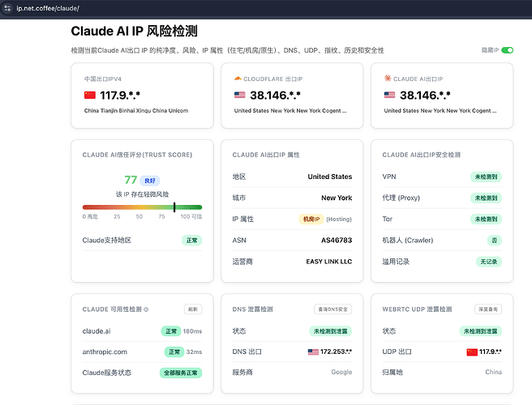Click the US flag in Claude AI exit IP card
The image size is (532, 405).
pos(389,95)
